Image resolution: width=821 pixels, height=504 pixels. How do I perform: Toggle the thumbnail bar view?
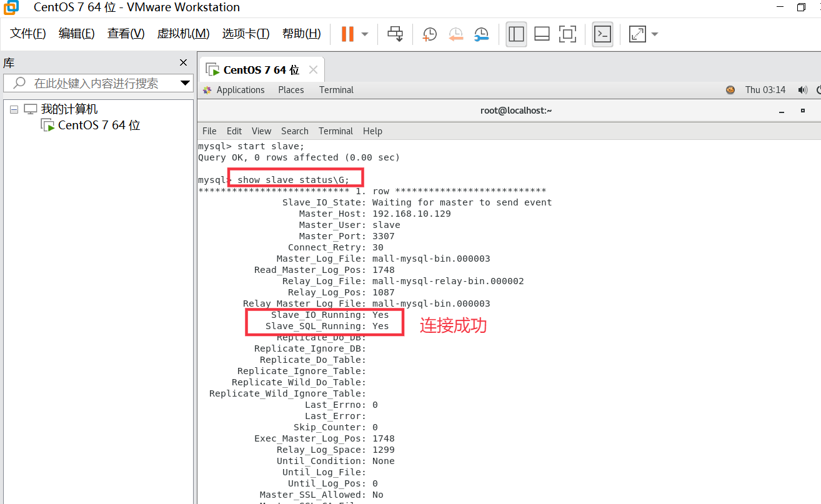tap(541, 34)
